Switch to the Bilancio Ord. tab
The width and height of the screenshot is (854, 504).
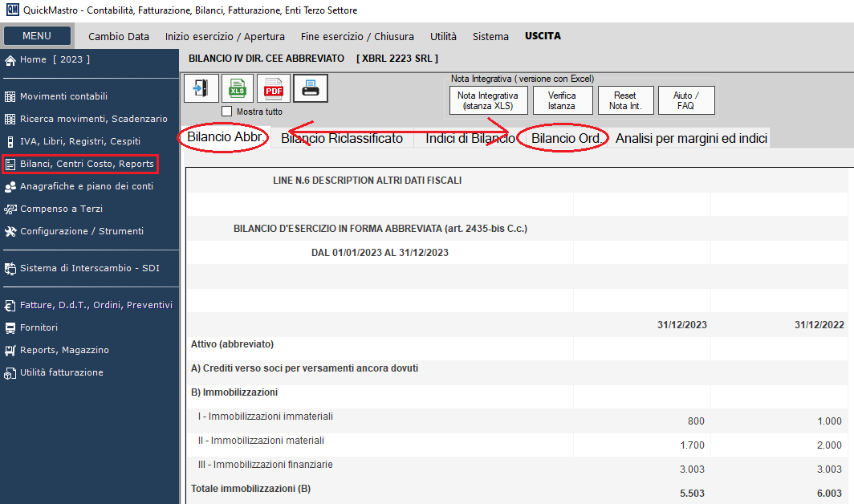(x=565, y=139)
